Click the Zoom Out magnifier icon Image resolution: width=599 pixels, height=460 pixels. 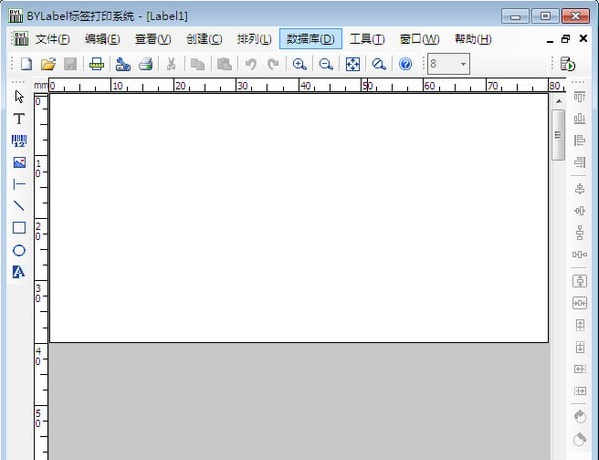click(x=326, y=64)
